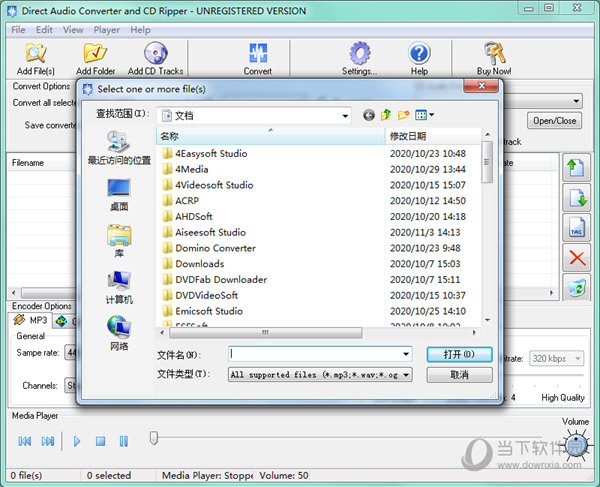This screenshot has width=600, height=487.
Task: Select the MP3 encoder tab
Action: pyautogui.click(x=31, y=320)
